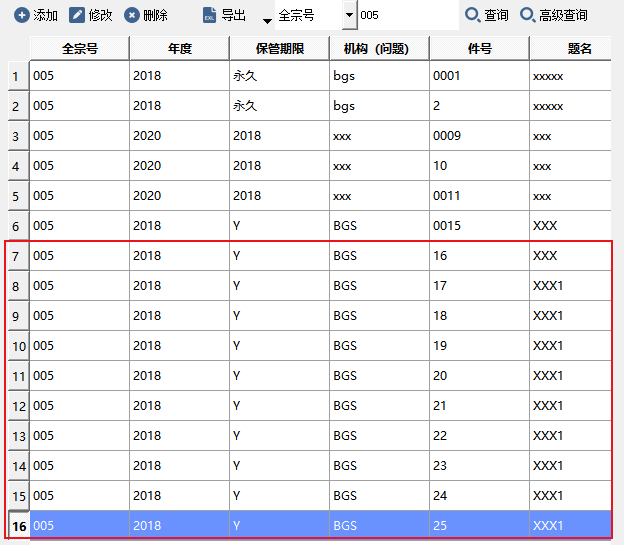Click the 机构 (问题) column header
Image resolution: width=624 pixels, height=545 pixels.
379,48
